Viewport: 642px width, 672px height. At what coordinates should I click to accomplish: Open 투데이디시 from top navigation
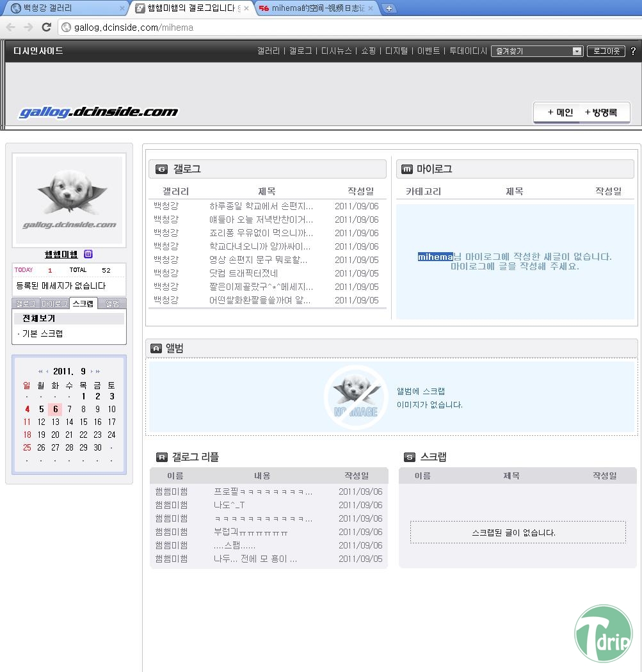click(x=468, y=51)
